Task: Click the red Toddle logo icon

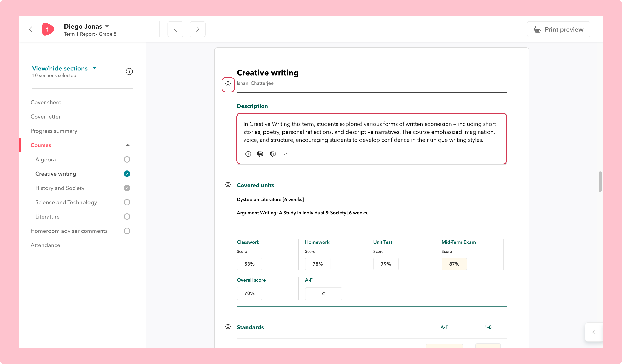Action: 48,29
